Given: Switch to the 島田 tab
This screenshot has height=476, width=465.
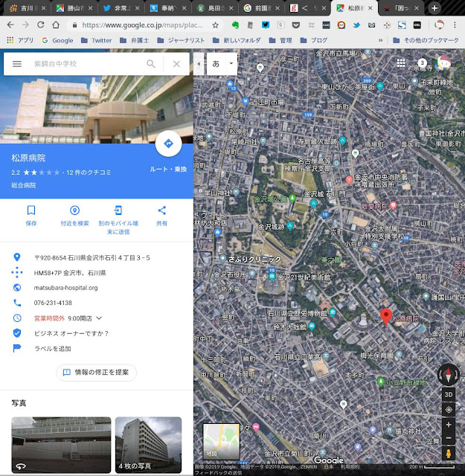Looking at the screenshot, I should click(x=214, y=8).
